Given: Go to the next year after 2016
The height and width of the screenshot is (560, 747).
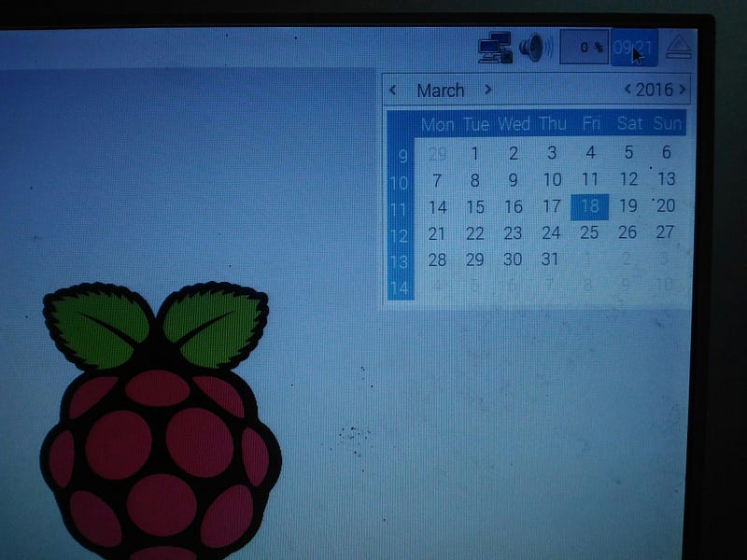Looking at the screenshot, I should 683,89.
